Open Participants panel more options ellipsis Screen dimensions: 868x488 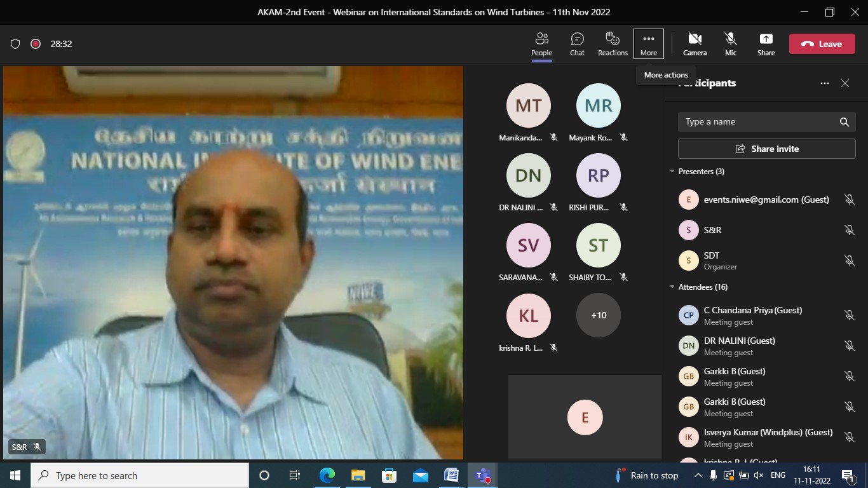click(x=824, y=83)
